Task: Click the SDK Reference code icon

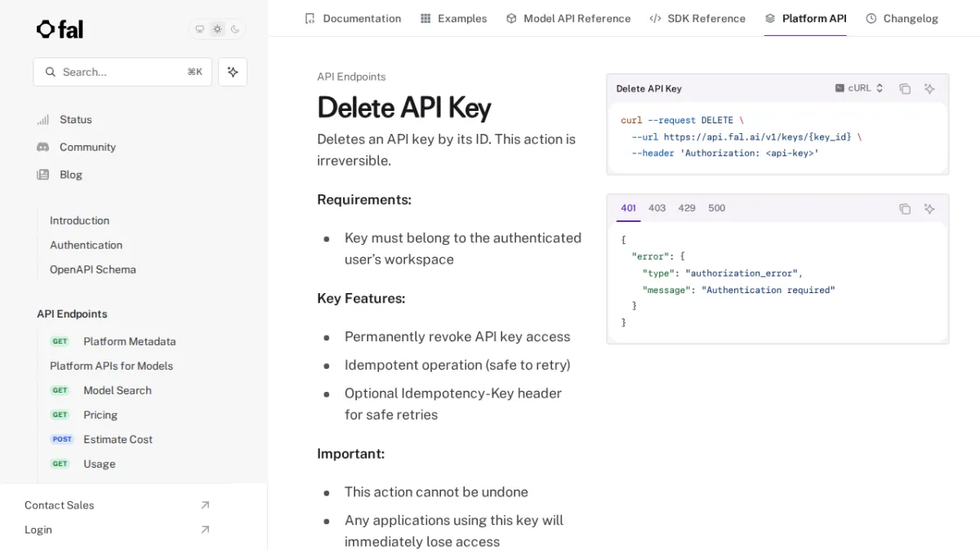Action: [655, 18]
